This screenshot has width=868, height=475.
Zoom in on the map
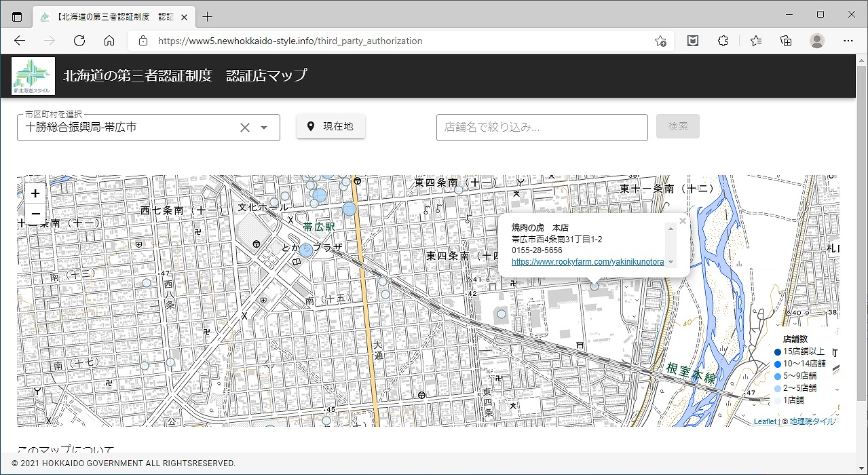point(35,193)
